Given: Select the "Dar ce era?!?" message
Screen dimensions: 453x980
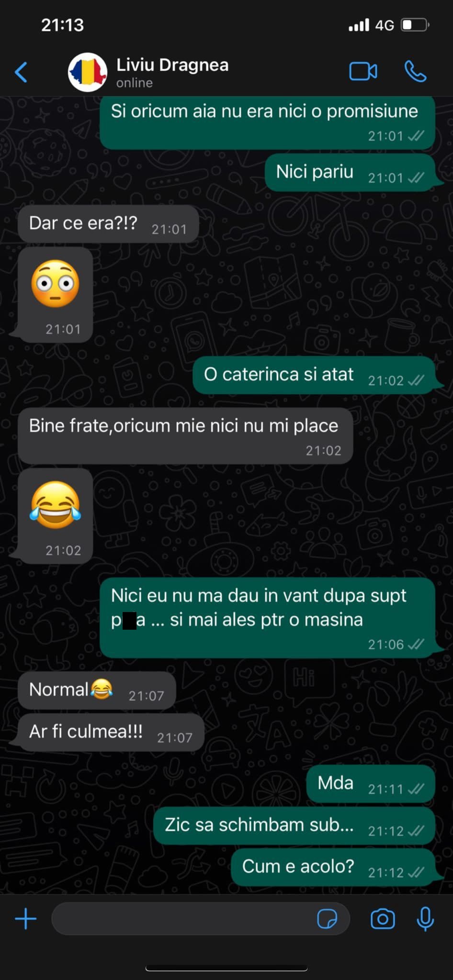Looking at the screenshot, I should click(108, 224).
